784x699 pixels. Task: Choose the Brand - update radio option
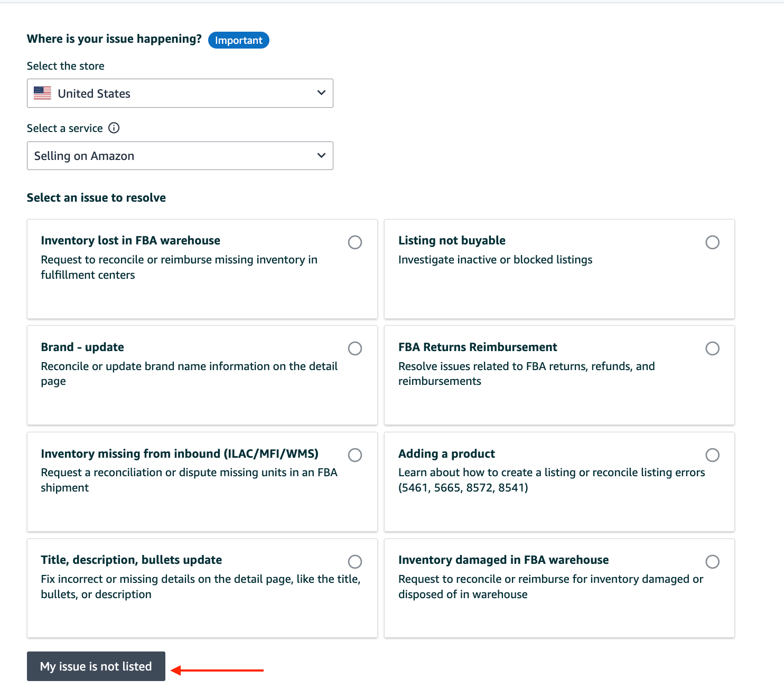tap(355, 348)
